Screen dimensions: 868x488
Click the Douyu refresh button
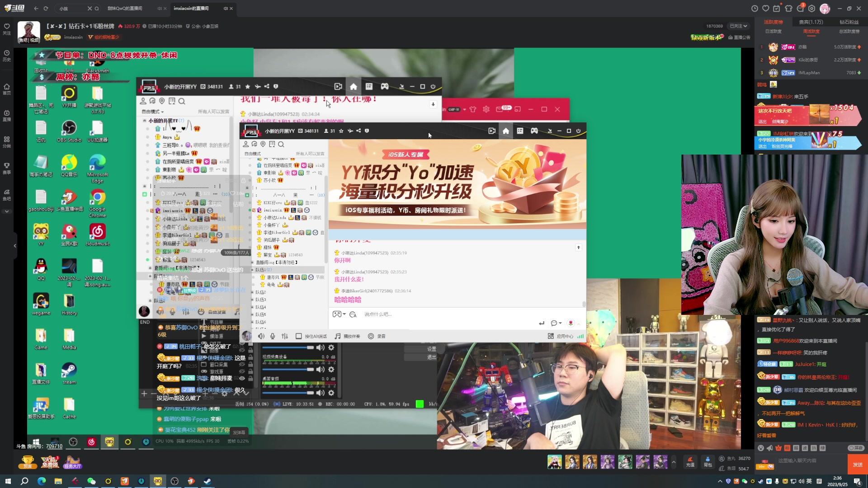click(46, 8)
